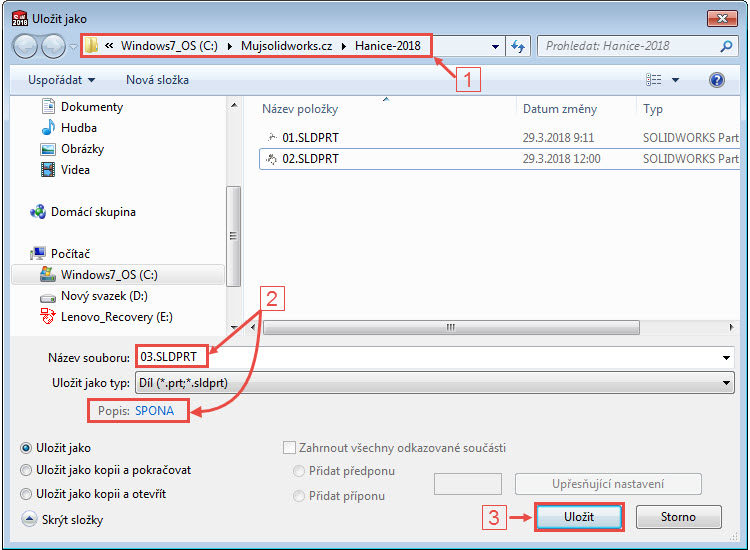Open help via the question mark icon
Screen dimensions: 750x550
coord(716,80)
